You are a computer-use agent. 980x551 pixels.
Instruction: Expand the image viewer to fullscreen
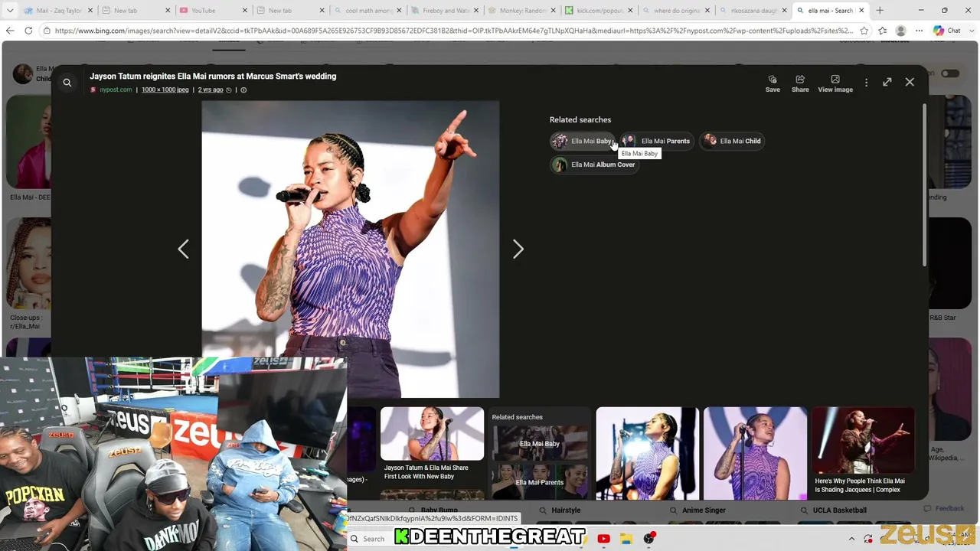click(x=887, y=82)
